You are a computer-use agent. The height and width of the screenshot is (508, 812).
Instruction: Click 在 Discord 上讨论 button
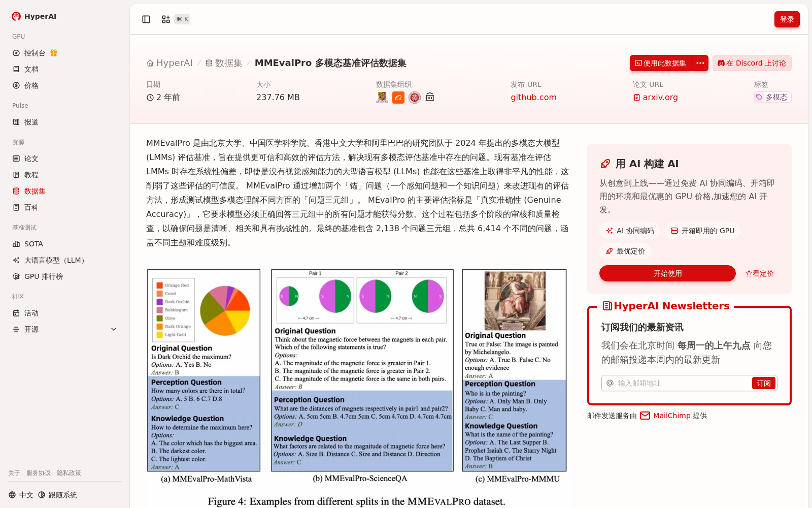pos(752,63)
